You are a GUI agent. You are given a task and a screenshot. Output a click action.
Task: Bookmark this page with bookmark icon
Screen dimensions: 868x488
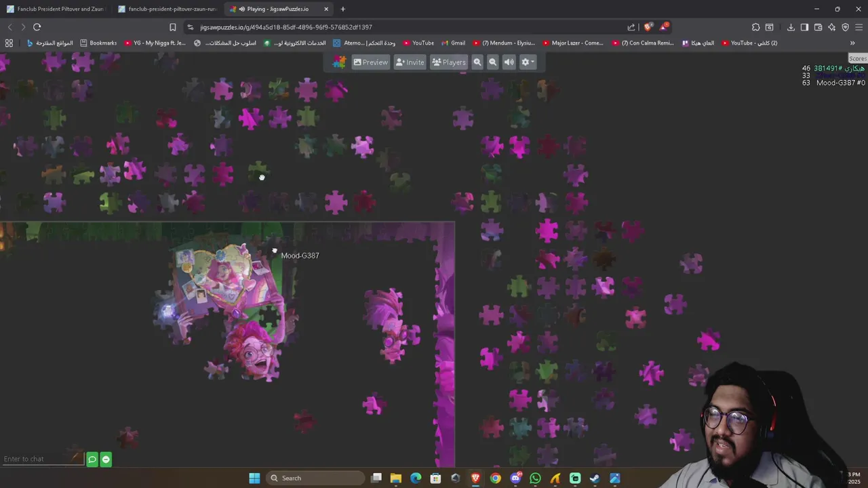click(173, 27)
